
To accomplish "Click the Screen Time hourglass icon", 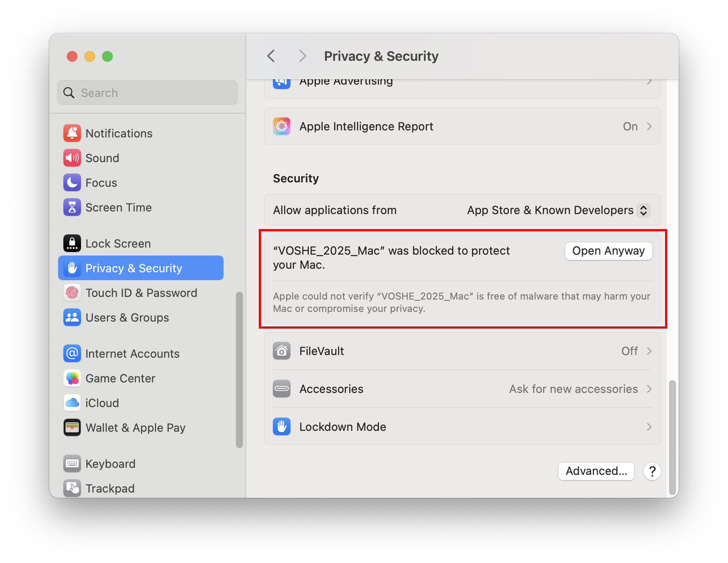I will tap(72, 207).
